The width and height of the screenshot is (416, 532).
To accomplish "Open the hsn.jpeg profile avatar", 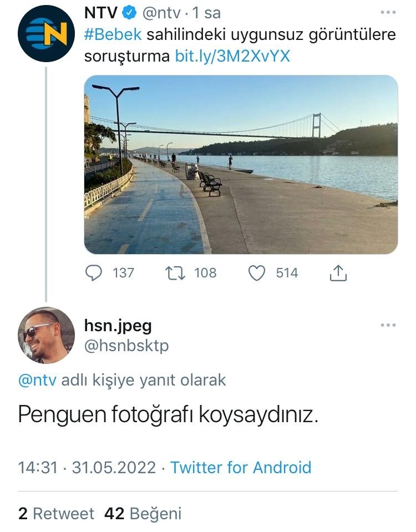I will point(46,335).
